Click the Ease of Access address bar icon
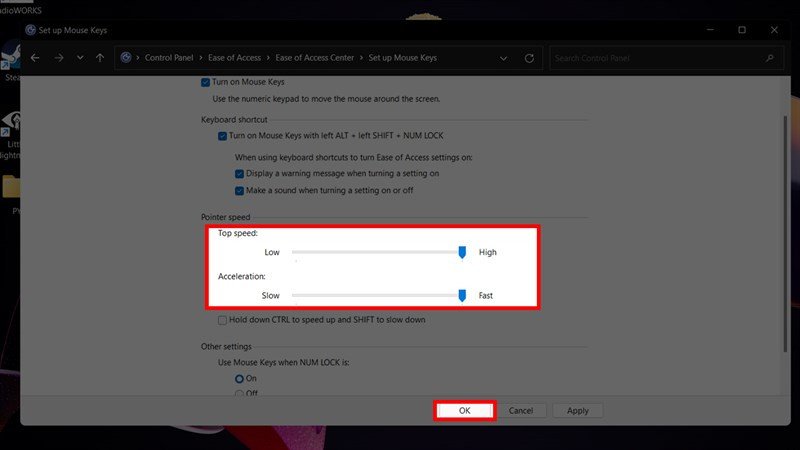 click(126, 58)
